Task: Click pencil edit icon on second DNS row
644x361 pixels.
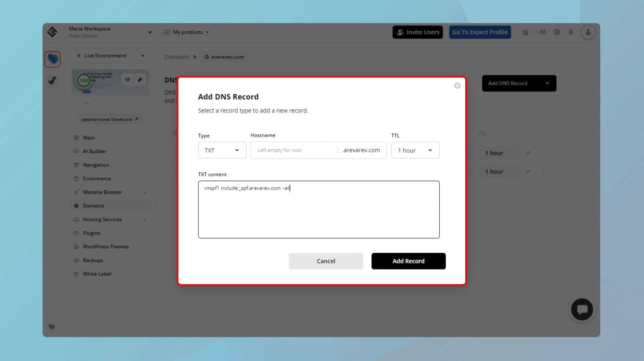Action: (x=528, y=172)
